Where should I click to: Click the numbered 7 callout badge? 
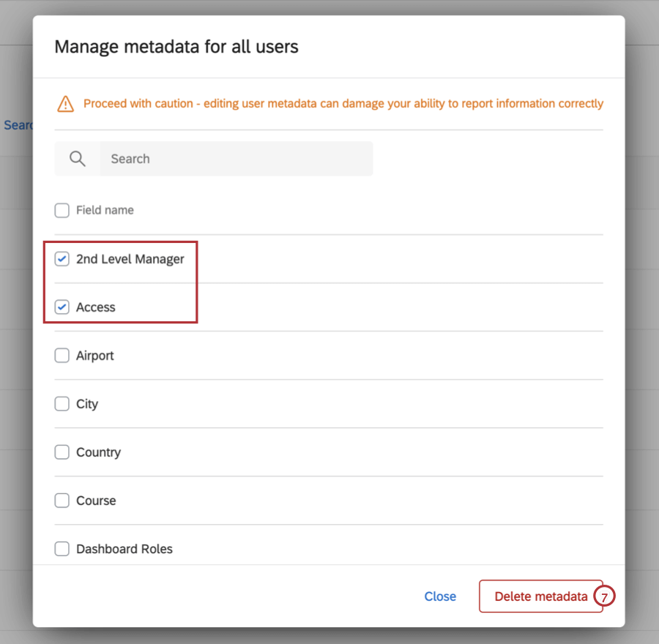pos(604,596)
